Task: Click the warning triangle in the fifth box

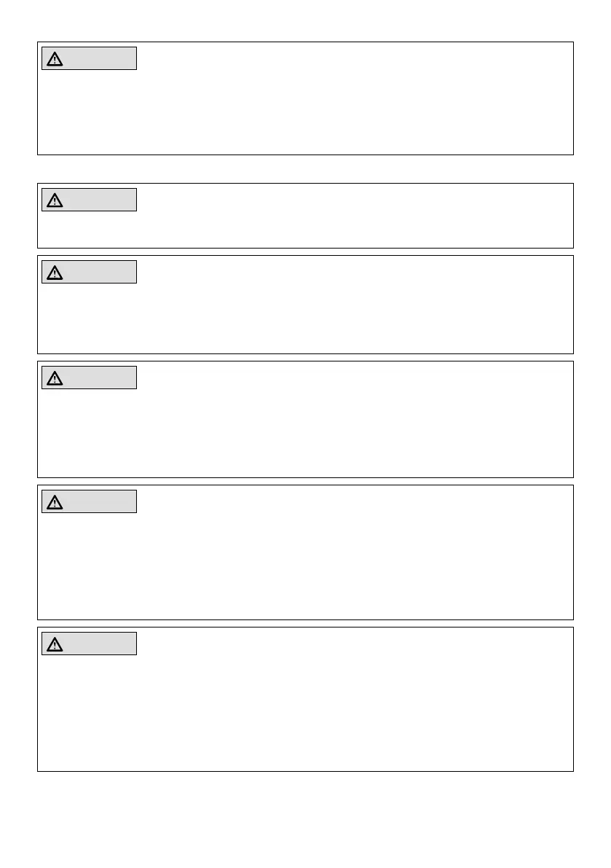Action: click(x=55, y=501)
